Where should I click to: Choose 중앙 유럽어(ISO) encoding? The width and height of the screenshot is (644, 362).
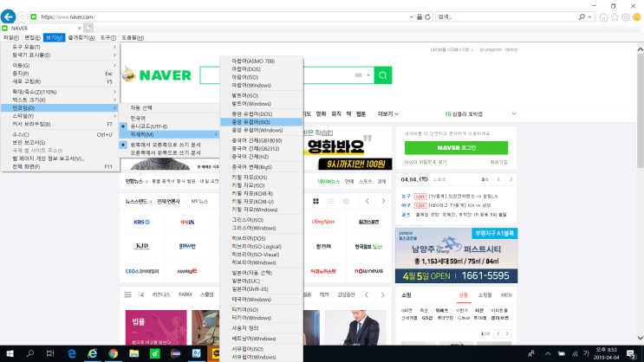[261, 122]
